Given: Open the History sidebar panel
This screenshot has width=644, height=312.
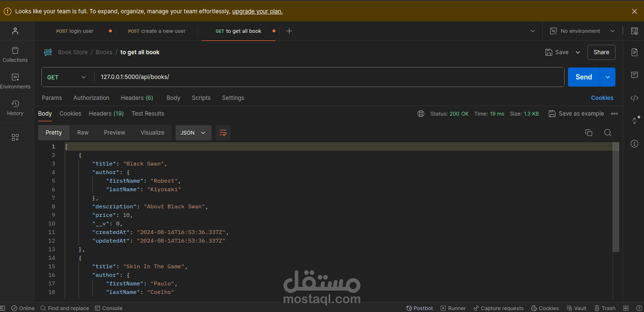Looking at the screenshot, I should tap(15, 108).
